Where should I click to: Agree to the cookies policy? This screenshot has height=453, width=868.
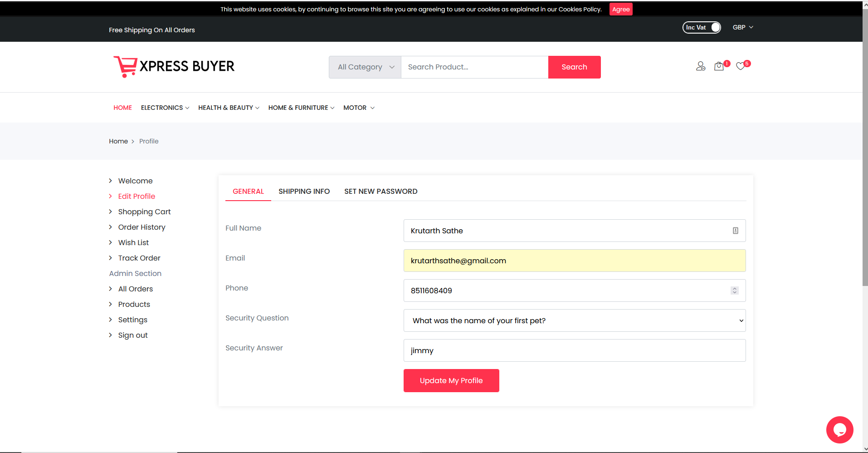coord(620,9)
